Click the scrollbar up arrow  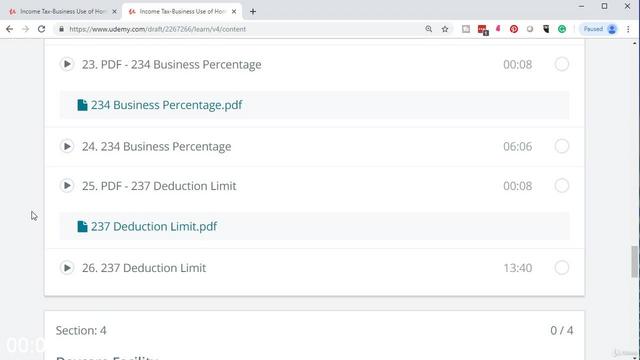[x=635, y=43]
